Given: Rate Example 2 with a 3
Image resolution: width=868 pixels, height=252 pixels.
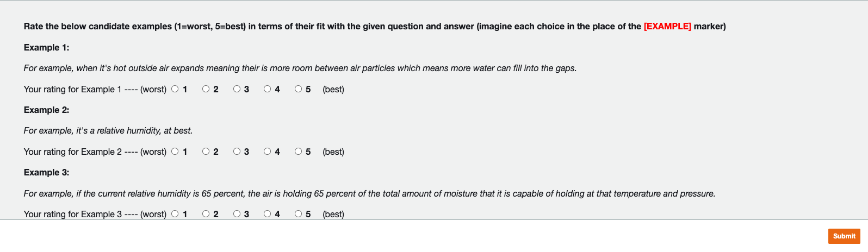Looking at the screenshot, I should pos(237,152).
